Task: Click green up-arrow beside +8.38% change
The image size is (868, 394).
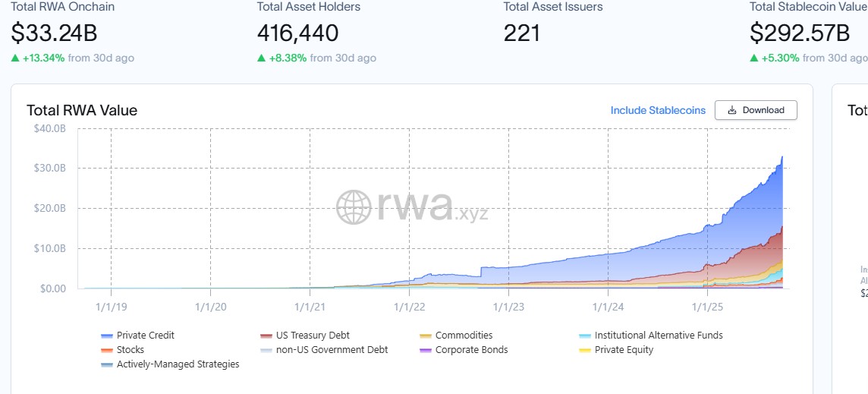Action: 262,58
